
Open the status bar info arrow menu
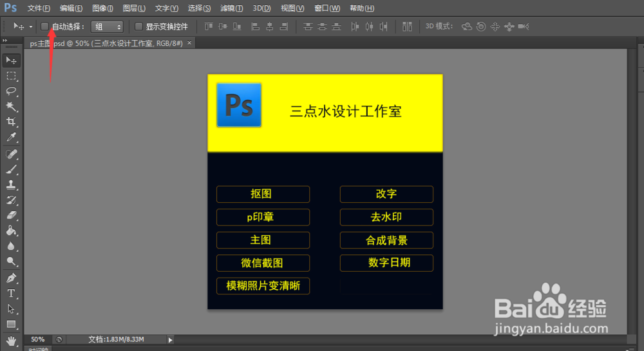pyautogui.click(x=170, y=340)
